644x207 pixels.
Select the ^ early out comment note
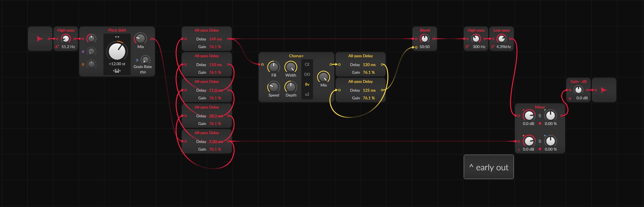coord(489,167)
